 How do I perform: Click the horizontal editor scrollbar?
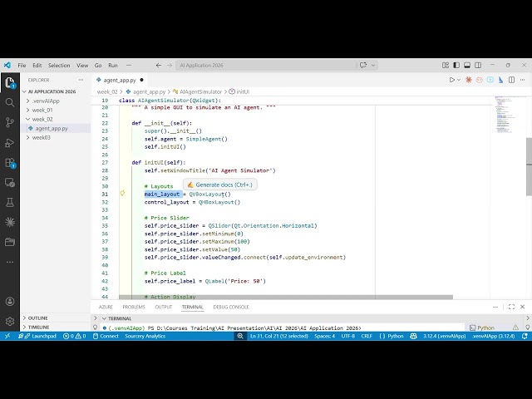(286, 297)
